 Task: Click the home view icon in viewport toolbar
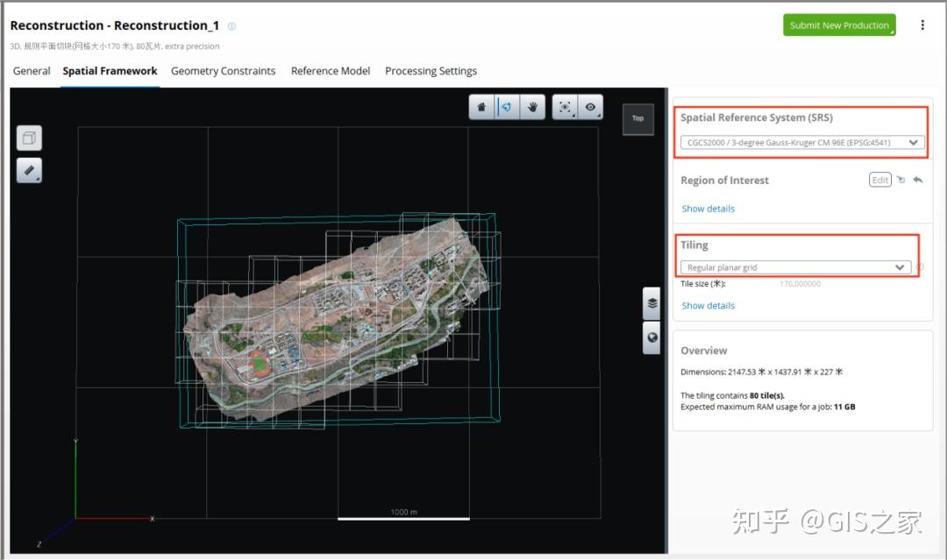click(481, 107)
